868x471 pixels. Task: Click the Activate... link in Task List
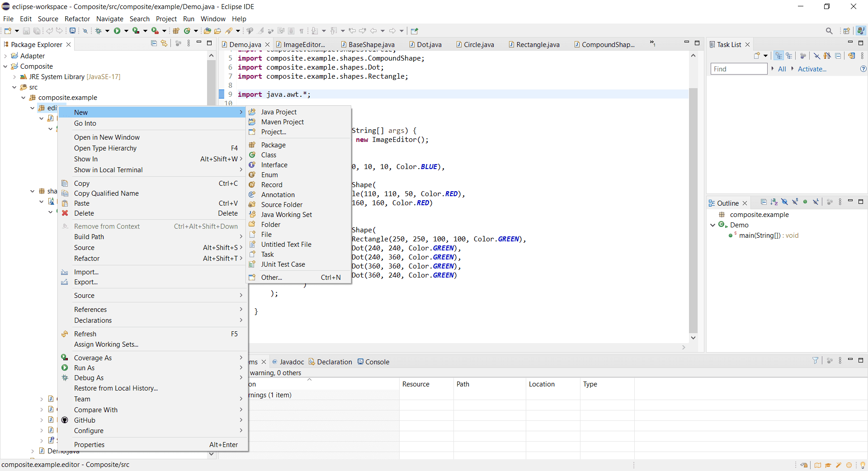[x=811, y=69]
